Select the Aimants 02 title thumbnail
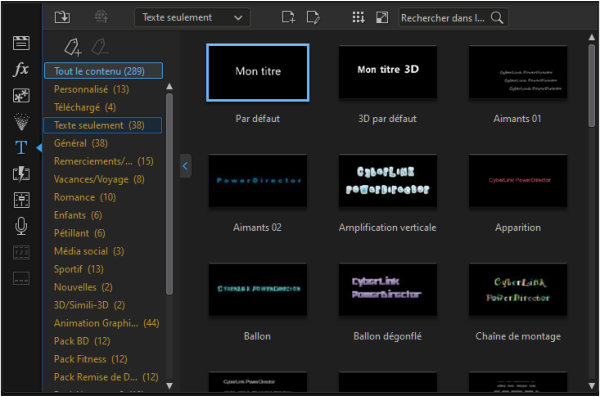Screen dimensions: 600x397 pos(258,181)
